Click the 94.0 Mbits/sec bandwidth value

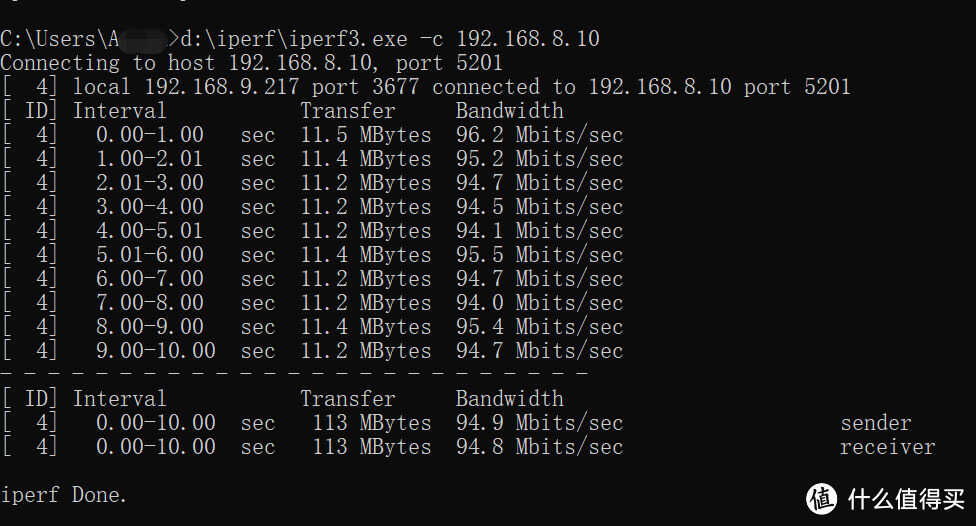(x=539, y=303)
